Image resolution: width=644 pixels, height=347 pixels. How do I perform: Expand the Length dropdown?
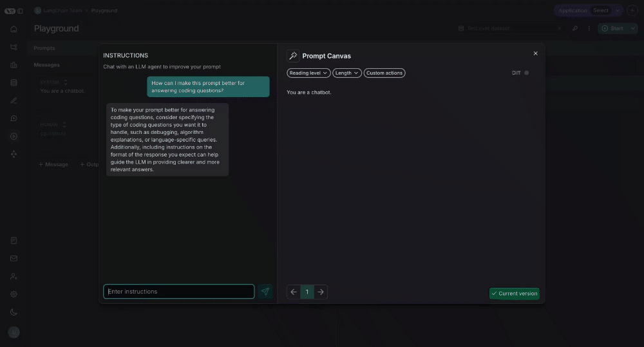pyautogui.click(x=347, y=73)
